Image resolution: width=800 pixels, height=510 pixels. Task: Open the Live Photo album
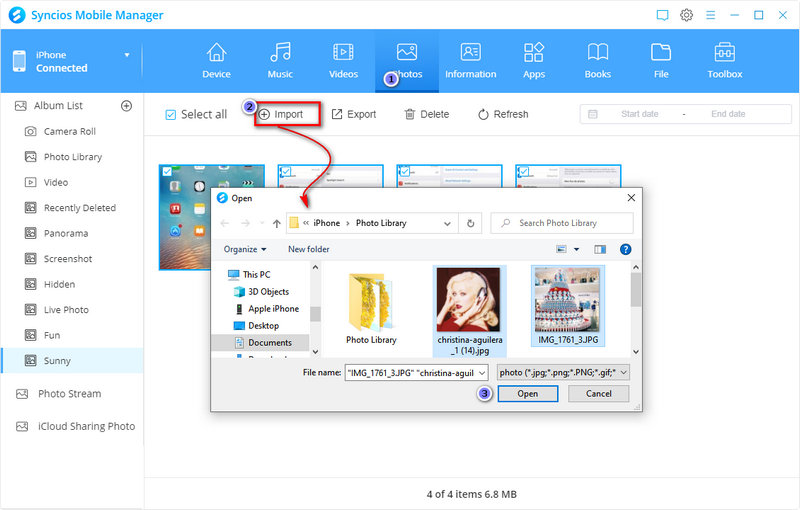click(x=66, y=310)
